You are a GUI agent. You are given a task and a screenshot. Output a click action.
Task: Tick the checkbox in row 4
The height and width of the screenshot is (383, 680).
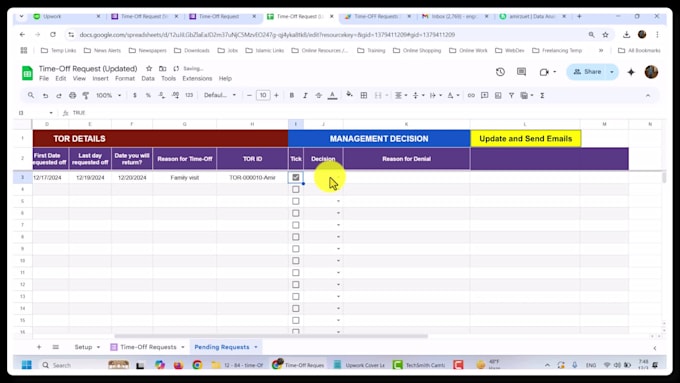pyautogui.click(x=296, y=190)
